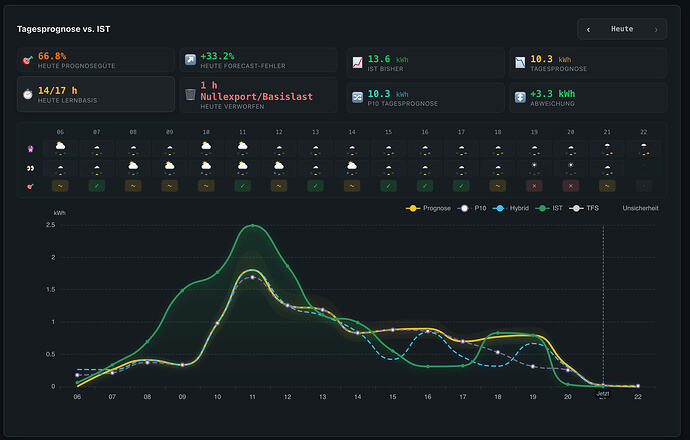Click the arrow icon next to +33.2% Forecast-Fehler

190,60
